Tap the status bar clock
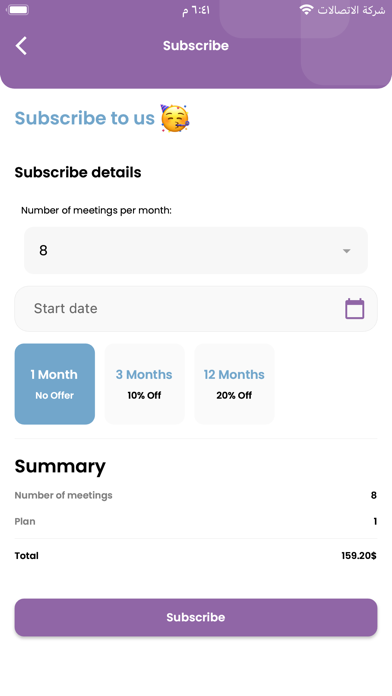The height and width of the screenshot is (696, 392). 196,10
